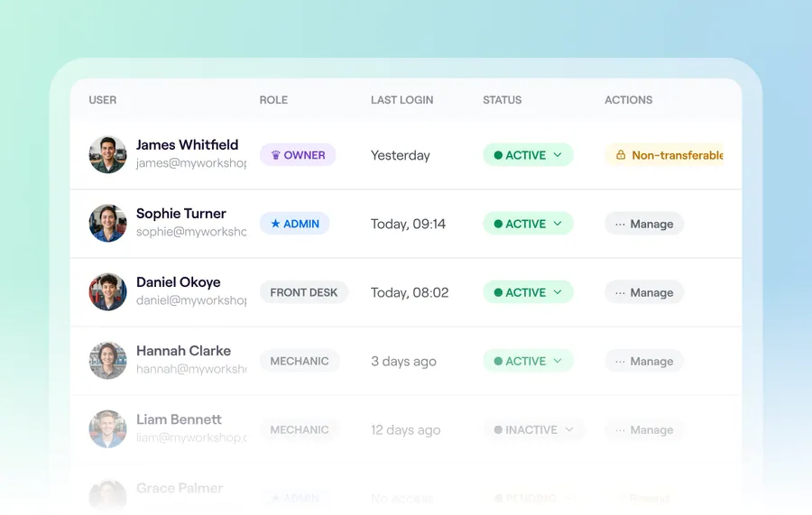Image resolution: width=812 pixels, height=515 pixels.
Task: Click Sophie Turner's email address
Action: (x=191, y=232)
